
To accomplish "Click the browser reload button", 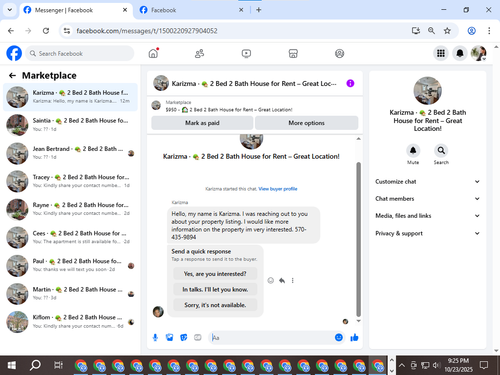I will 46,31.
